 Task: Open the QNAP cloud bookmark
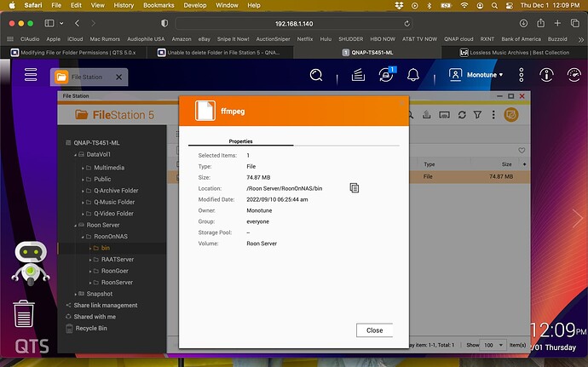tap(458, 39)
